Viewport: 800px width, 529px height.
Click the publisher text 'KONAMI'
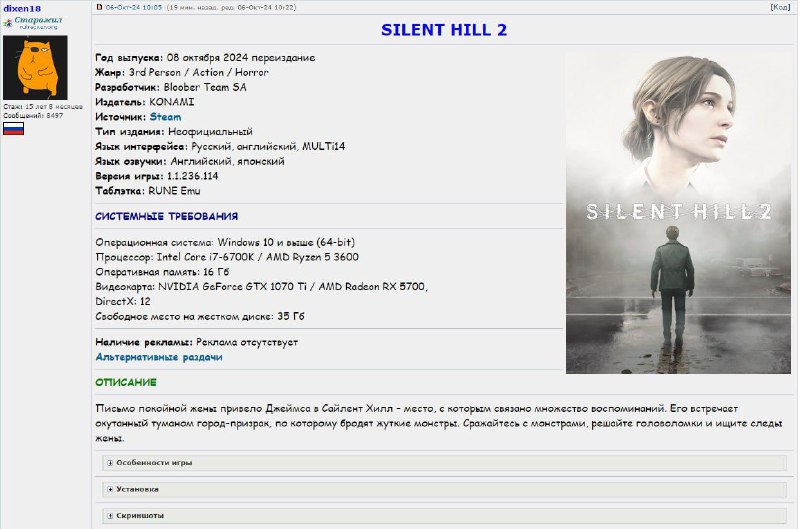(171, 102)
